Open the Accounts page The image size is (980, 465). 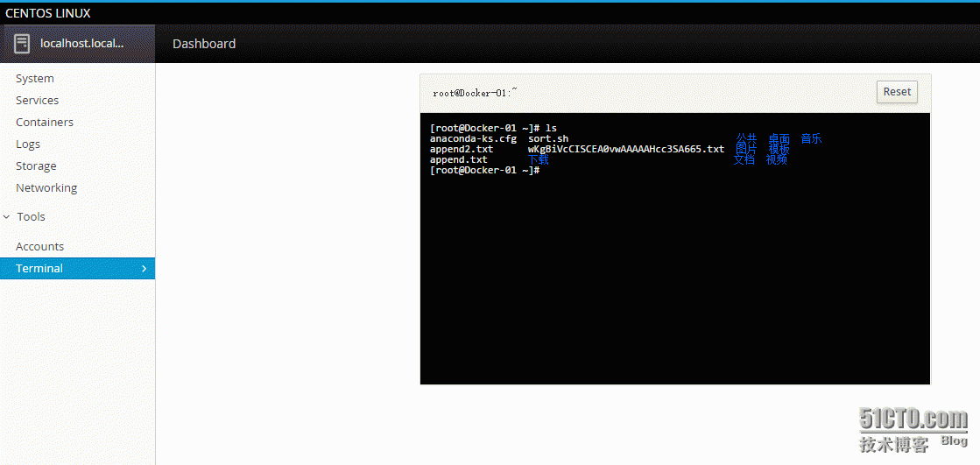pos(40,246)
